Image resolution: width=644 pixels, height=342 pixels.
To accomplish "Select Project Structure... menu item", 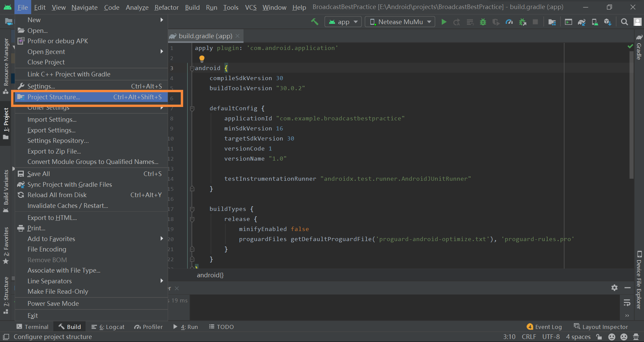I will pos(91,97).
